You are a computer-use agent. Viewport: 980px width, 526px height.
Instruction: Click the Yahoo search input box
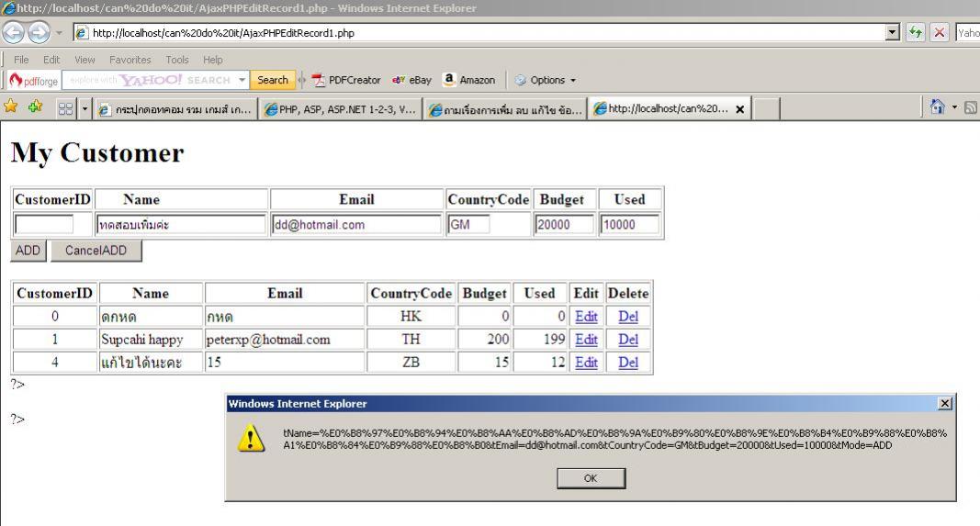click(150, 80)
